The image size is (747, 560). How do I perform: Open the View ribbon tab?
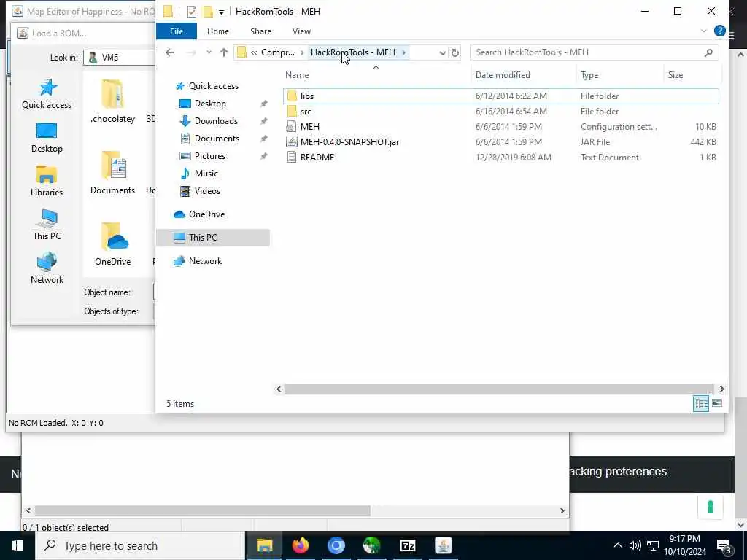301,31
